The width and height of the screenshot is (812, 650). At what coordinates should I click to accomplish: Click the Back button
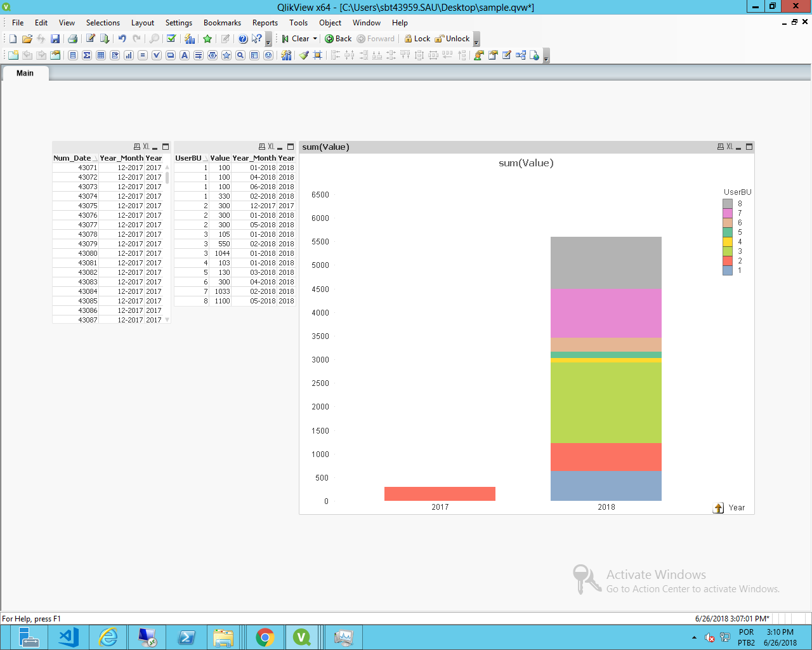tap(338, 39)
